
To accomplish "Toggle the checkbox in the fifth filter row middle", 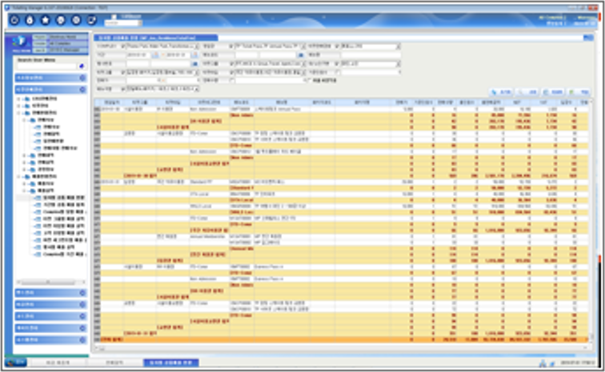I will [x=232, y=80].
